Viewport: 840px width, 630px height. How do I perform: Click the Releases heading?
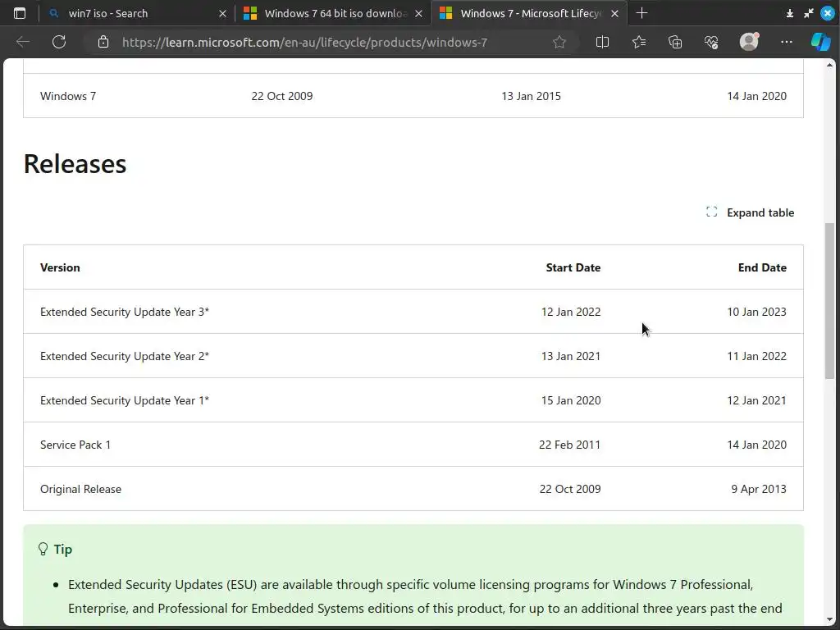(75, 164)
